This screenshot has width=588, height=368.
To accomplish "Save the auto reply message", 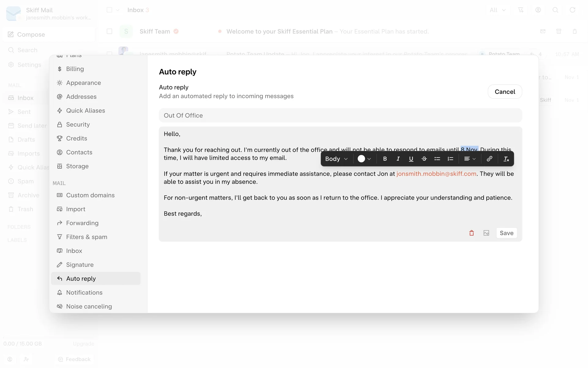I will (507, 233).
